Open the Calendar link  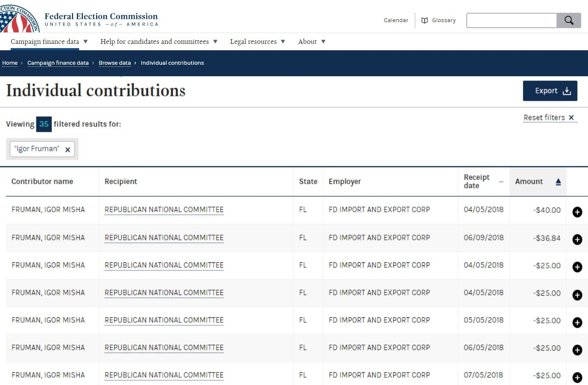pos(396,20)
